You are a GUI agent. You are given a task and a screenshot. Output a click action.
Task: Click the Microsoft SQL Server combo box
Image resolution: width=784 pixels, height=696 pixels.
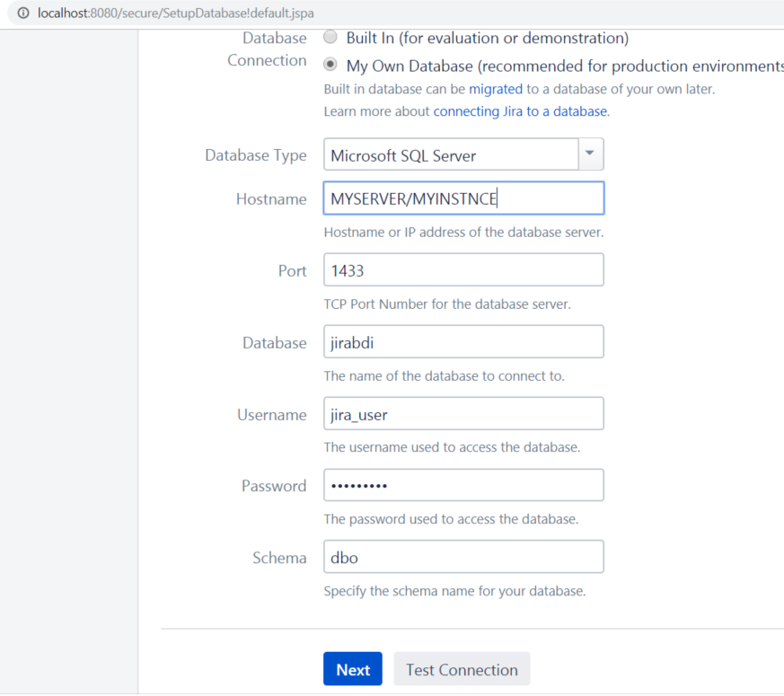(x=463, y=154)
